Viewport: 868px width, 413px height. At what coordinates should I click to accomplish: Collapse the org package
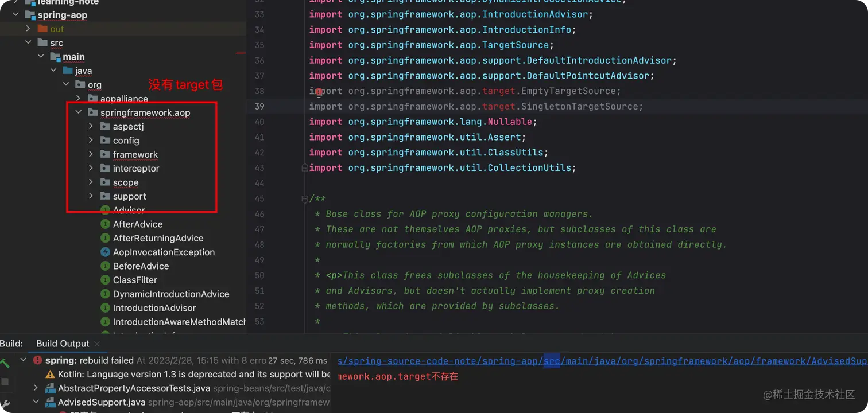[x=66, y=85]
